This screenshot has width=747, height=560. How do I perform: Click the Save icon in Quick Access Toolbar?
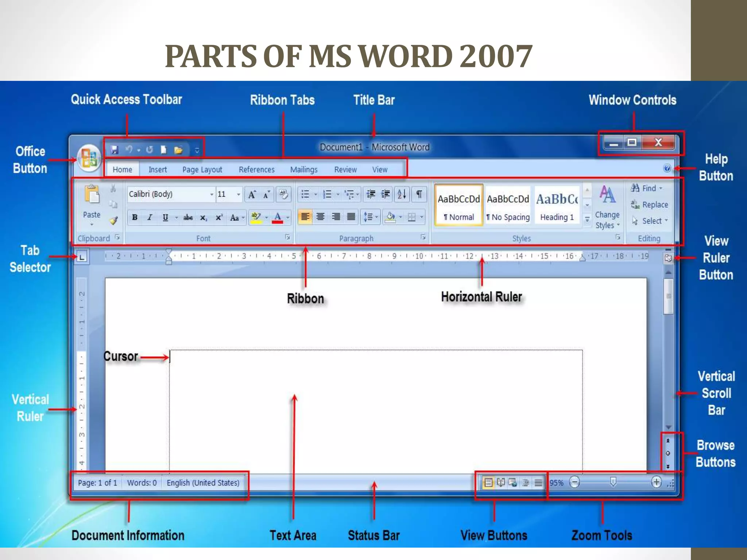[x=115, y=150]
